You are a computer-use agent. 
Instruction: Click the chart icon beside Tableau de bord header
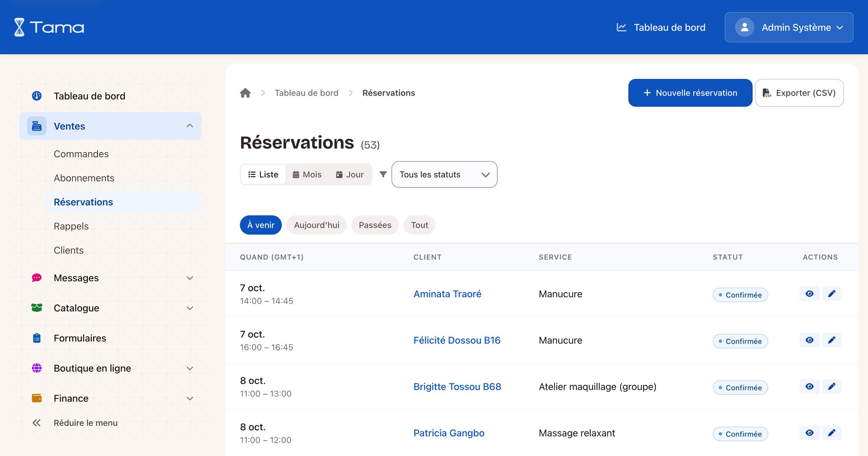coord(621,28)
